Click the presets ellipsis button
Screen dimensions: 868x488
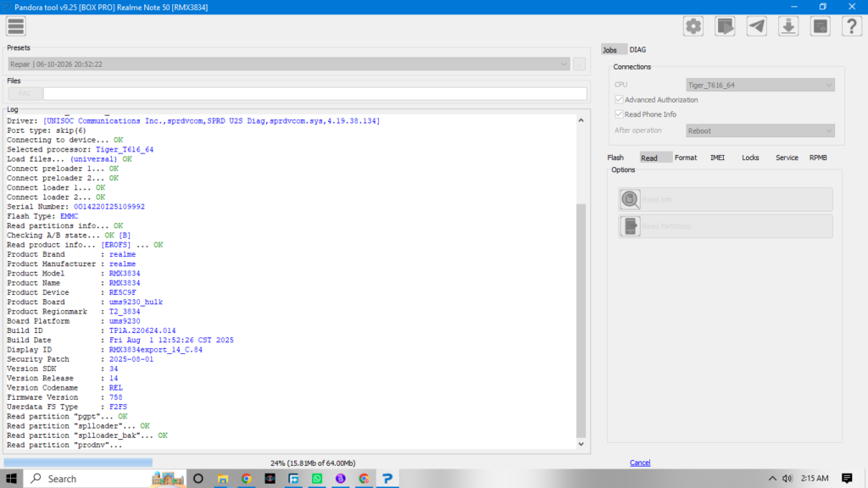[579, 64]
